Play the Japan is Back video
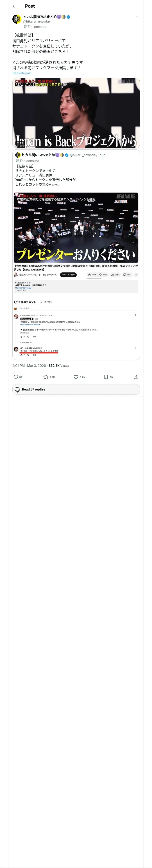 76,113
